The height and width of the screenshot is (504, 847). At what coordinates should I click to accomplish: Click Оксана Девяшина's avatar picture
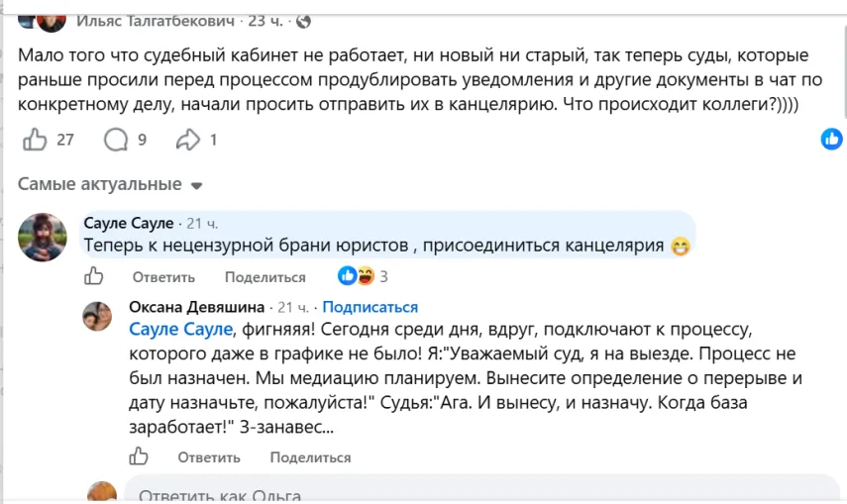pos(97,316)
